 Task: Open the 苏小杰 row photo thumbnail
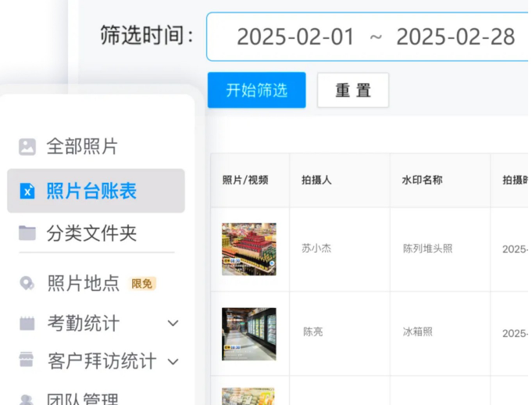248,249
